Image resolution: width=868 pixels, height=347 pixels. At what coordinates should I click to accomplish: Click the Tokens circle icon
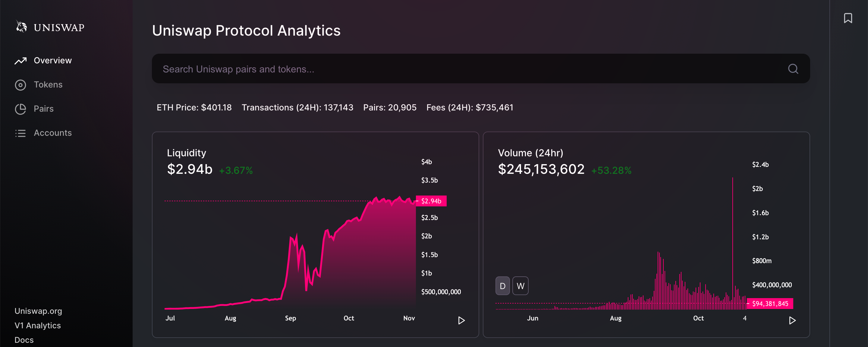(x=20, y=85)
